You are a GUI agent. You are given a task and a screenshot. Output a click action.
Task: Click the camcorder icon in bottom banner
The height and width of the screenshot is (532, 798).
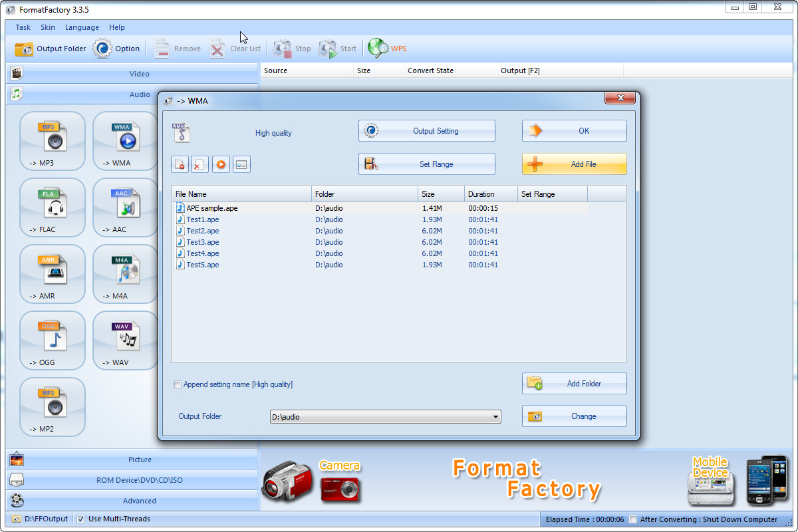coord(287,480)
